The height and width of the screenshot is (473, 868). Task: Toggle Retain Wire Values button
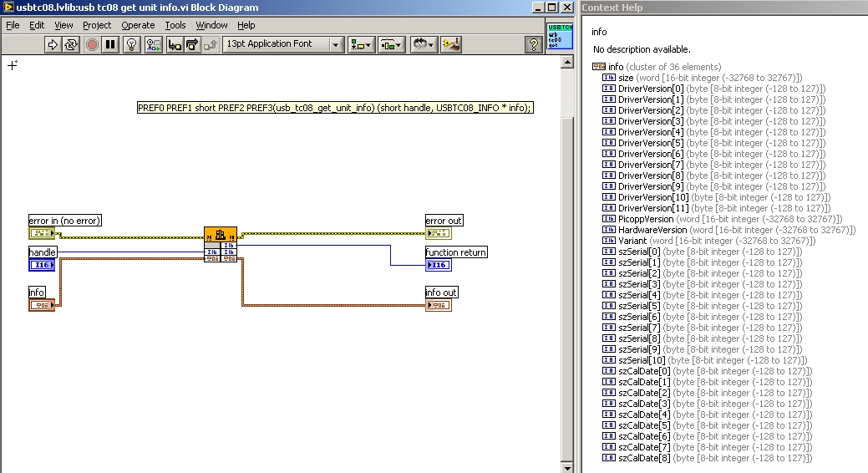(152, 44)
